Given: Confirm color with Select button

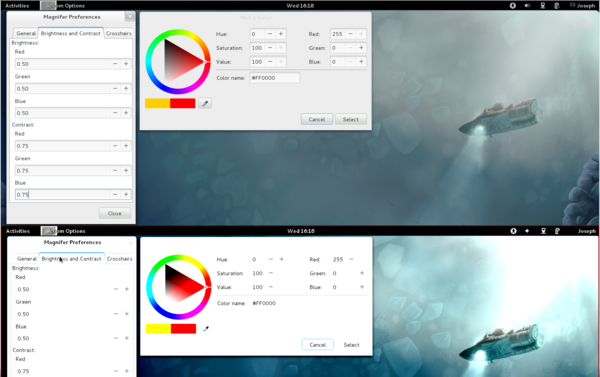Looking at the screenshot, I should click(351, 119).
